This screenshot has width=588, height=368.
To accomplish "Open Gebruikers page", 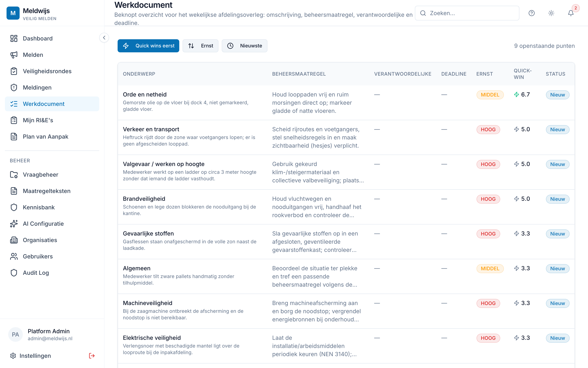I will tap(52, 256).
